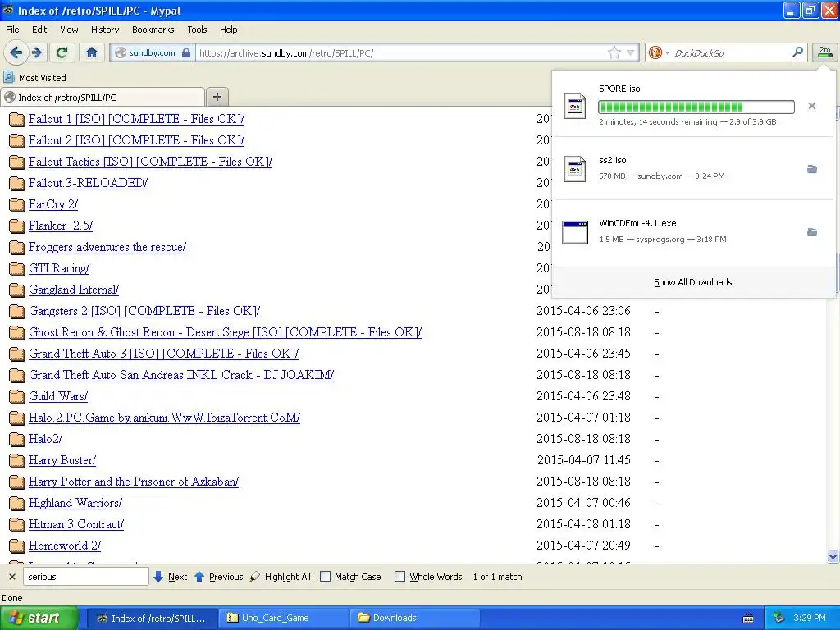Open the Bookmarks menu
This screenshot has width=840, height=630.
pos(153,30)
